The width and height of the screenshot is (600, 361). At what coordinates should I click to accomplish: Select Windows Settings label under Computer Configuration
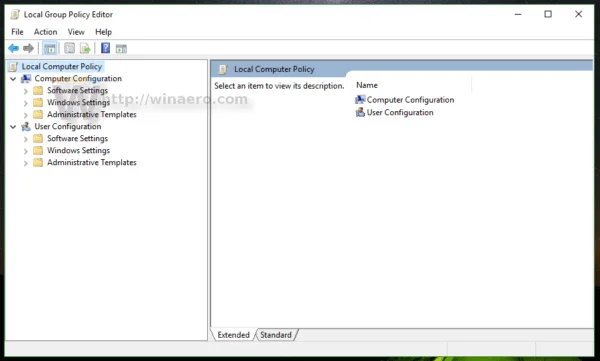point(78,102)
